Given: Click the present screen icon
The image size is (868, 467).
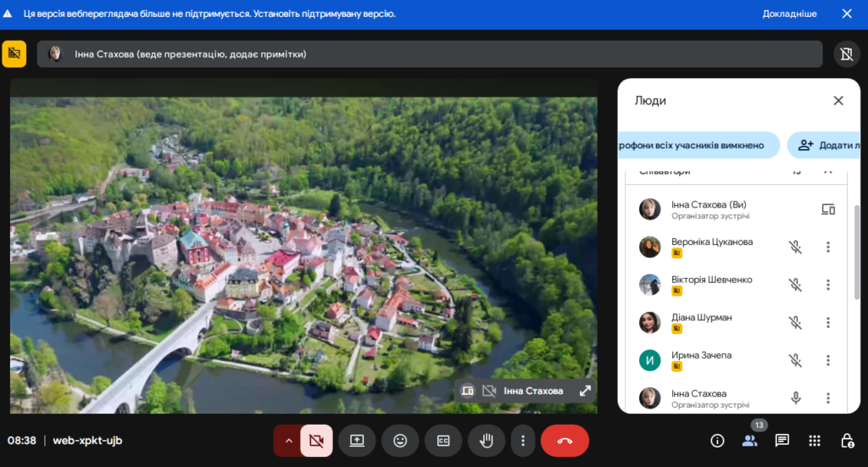Looking at the screenshot, I should coord(357,441).
